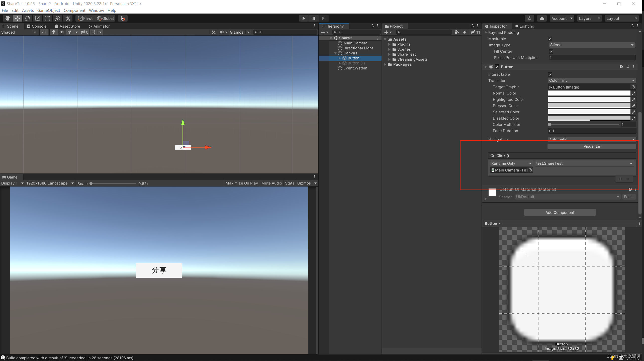Screen dimensions: 644x361
Task: Click the Pause button
Action: 314,18
